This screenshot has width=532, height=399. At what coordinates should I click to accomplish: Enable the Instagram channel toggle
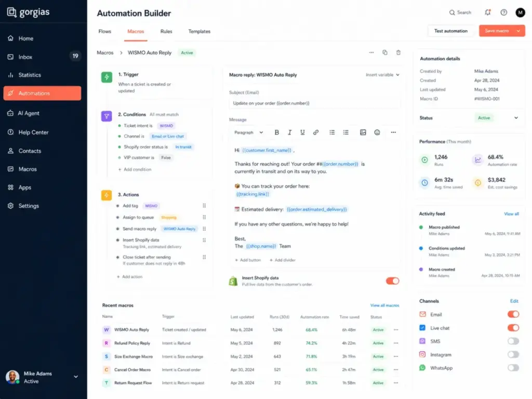(x=513, y=354)
